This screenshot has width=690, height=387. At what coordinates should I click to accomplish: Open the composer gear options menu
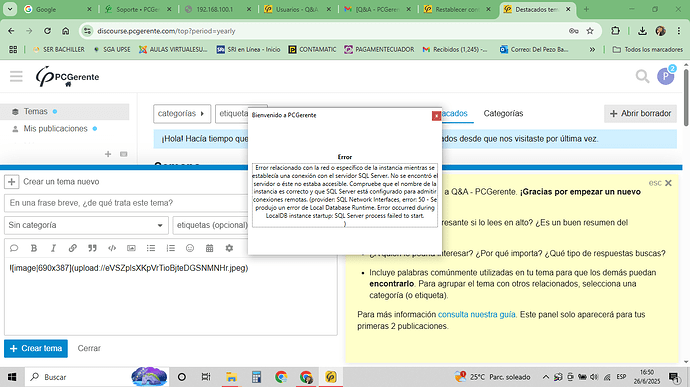tap(229, 248)
